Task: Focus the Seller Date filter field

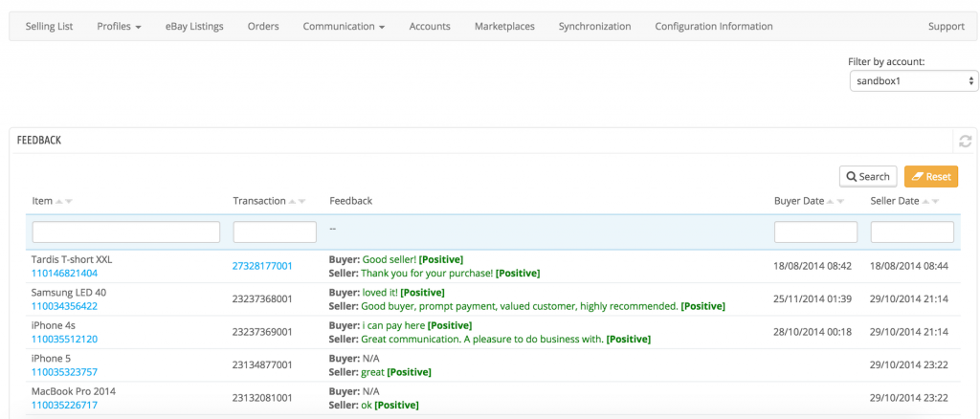Action: pos(912,232)
